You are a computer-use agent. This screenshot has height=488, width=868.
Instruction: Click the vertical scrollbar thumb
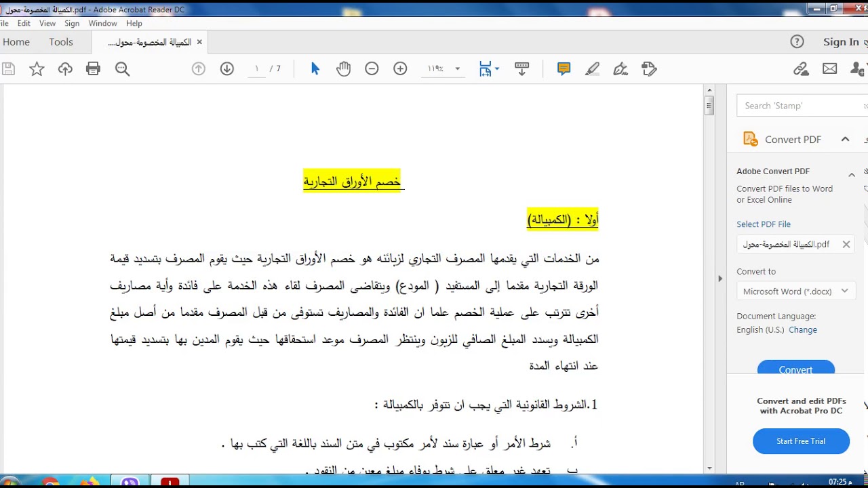pyautogui.click(x=709, y=105)
